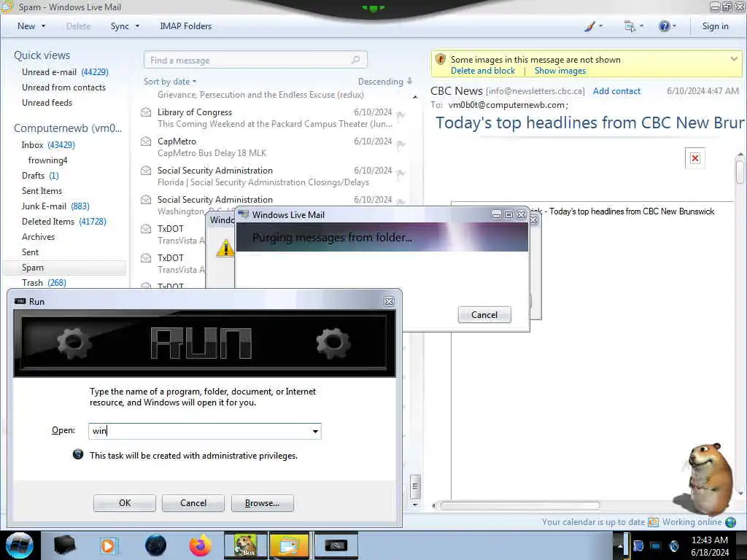Select the frowning4 subfolder
Screen dimensions: 747x560
47,160
